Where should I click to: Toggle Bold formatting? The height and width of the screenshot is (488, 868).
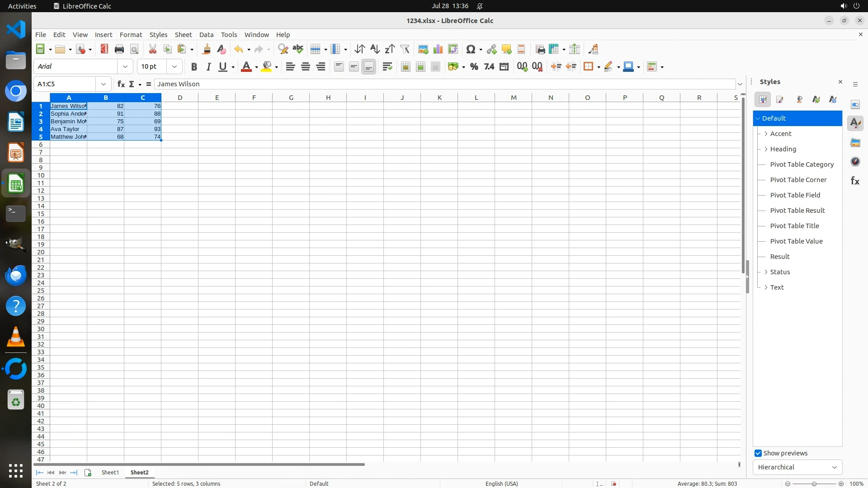coord(194,67)
